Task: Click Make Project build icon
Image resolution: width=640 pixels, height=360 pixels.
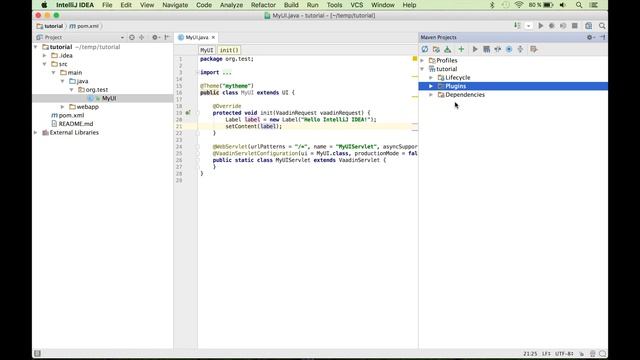Action: [x=517, y=26]
